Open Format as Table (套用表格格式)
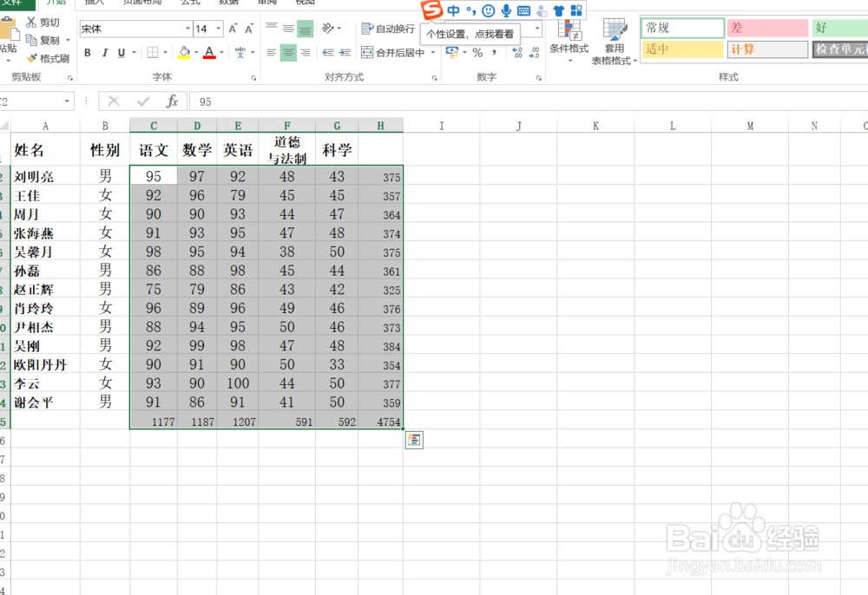 615,42
